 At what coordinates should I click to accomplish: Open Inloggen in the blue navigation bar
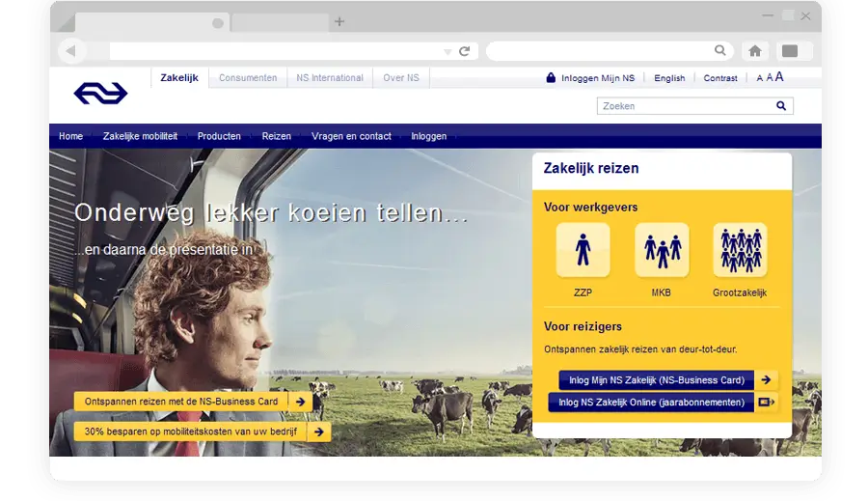click(x=428, y=136)
